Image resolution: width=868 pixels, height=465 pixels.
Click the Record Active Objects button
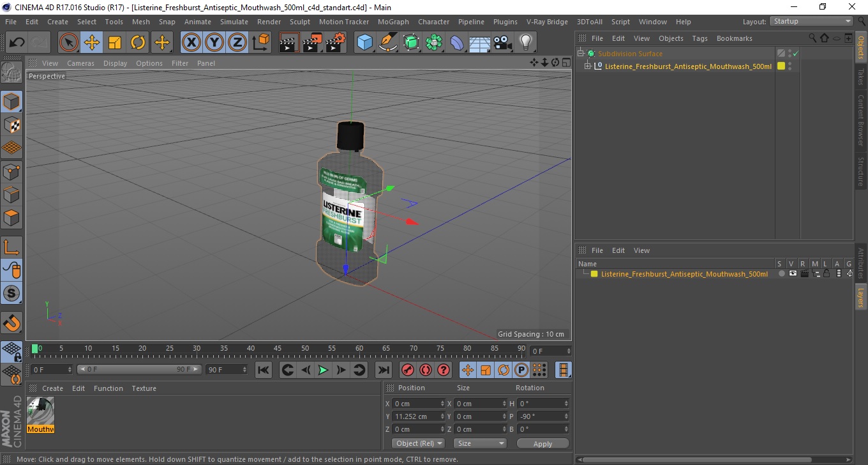[407, 370]
